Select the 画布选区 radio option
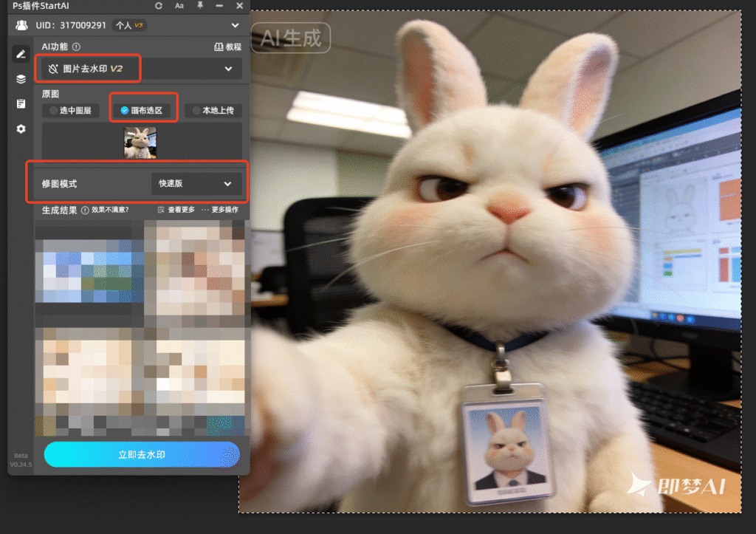The width and height of the screenshot is (756, 534). pos(142,111)
